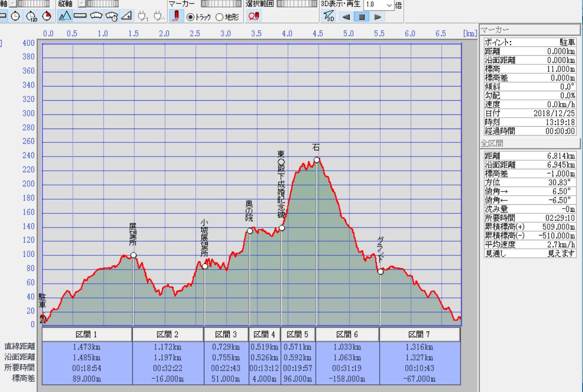Click the first greyed sensor plug icon

pyautogui.click(x=142, y=16)
